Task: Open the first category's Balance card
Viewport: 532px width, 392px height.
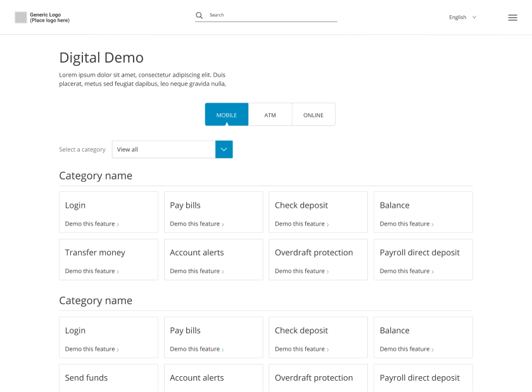Action: click(x=423, y=212)
